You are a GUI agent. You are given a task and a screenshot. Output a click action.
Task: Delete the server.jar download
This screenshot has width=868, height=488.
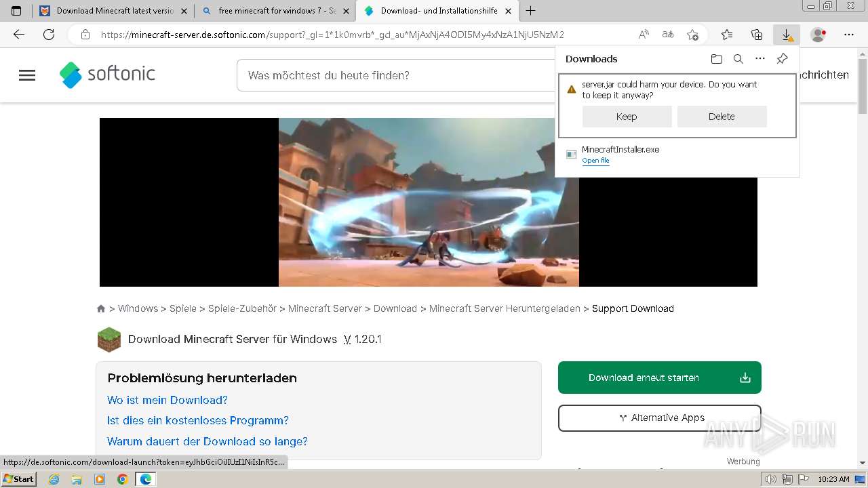coord(722,117)
